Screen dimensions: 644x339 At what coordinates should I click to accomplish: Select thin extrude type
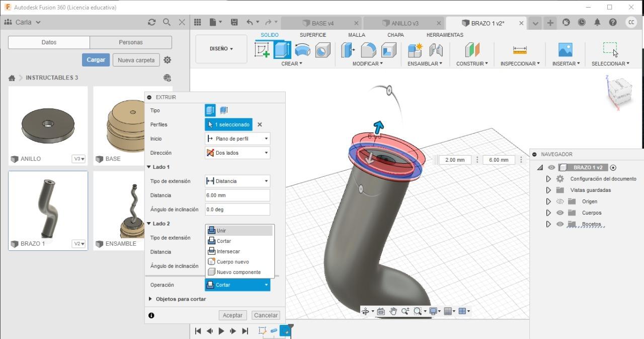coord(224,110)
